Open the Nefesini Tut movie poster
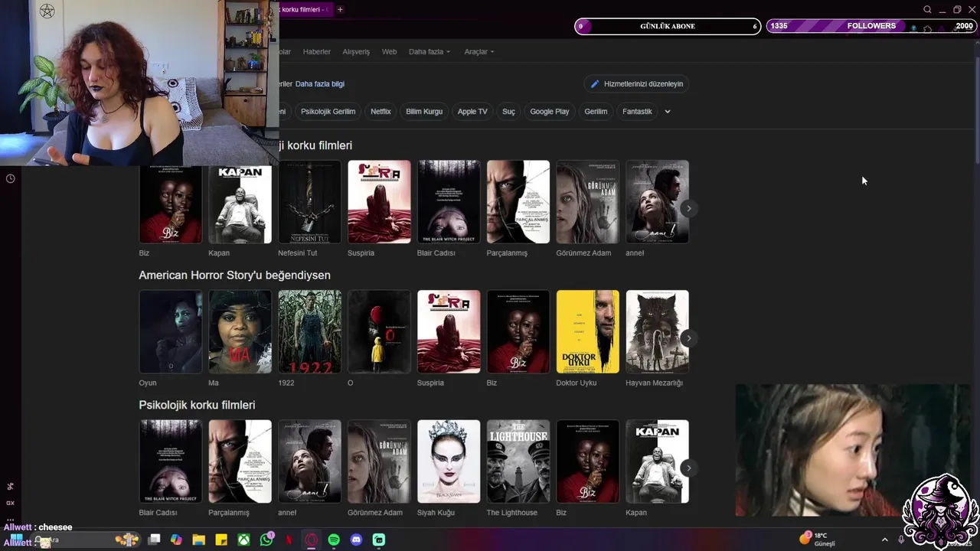Image resolution: width=980 pixels, height=551 pixels. 309,202
